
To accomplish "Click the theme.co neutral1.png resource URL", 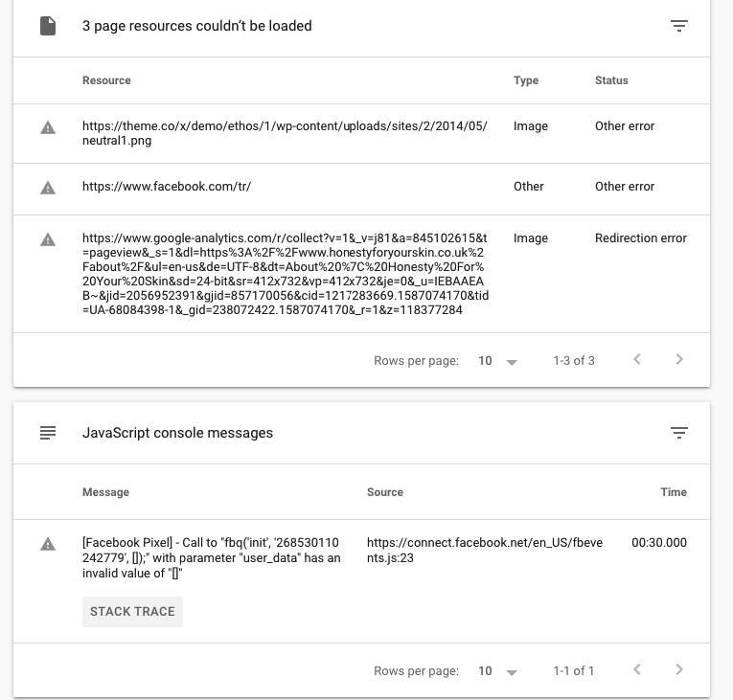I will [x=285, y=133].
